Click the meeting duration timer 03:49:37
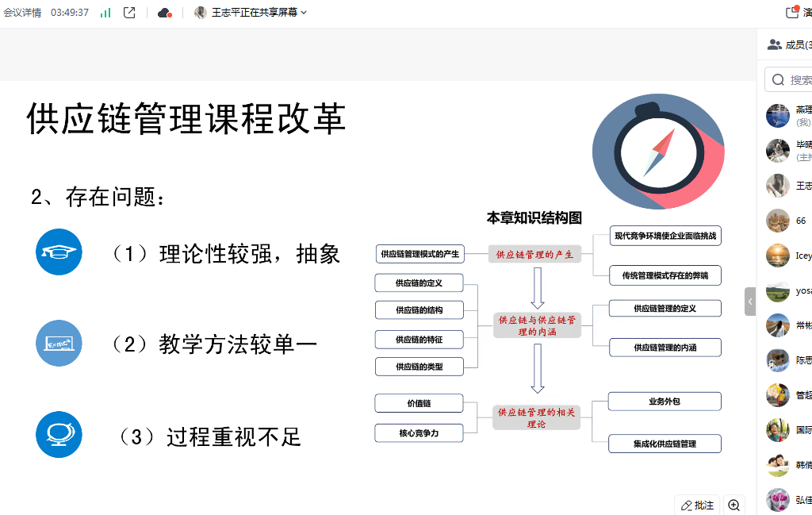812x515 pixels. tap(70, 13)
